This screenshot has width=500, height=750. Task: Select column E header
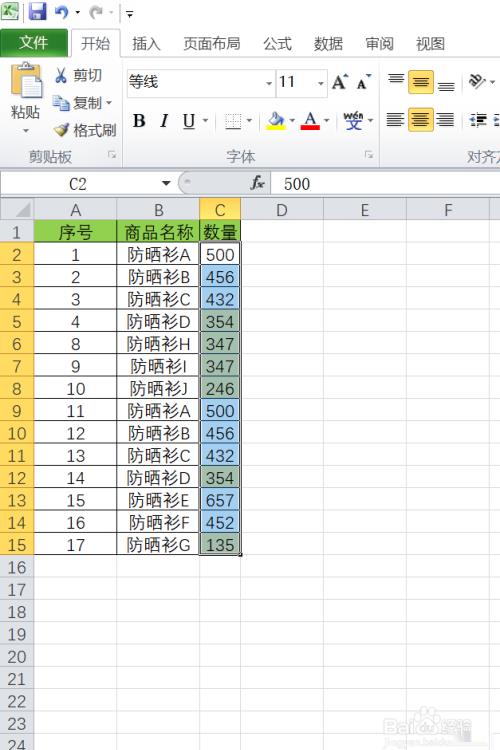point(365,210)
